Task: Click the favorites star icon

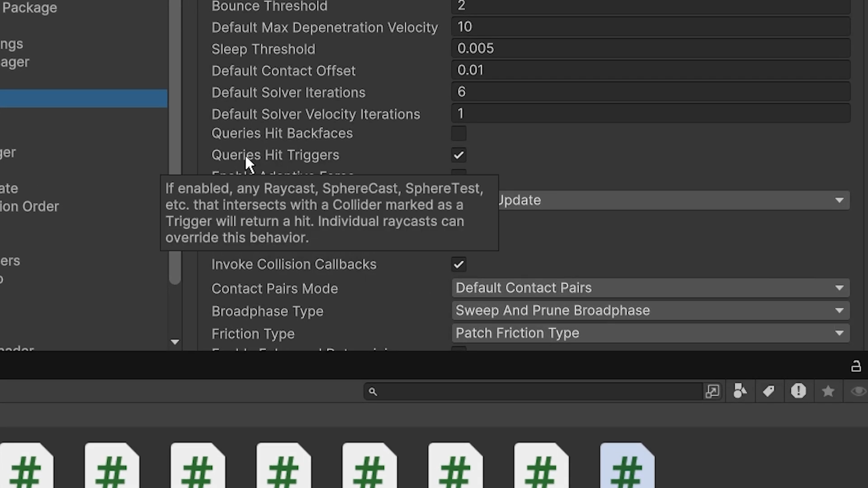Action: pyautogui.click(x=828, y=391)
